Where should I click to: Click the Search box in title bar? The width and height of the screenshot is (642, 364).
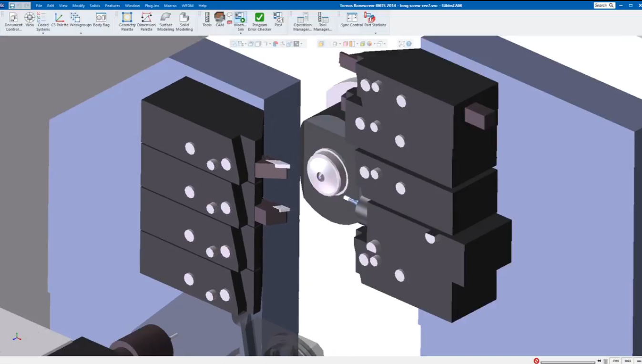(604, 5)
